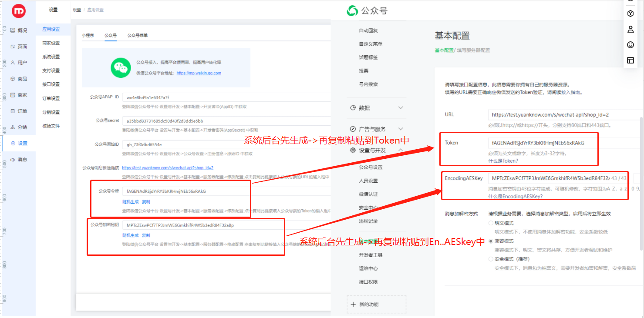
Task: Open 支付设置 in the settings submenu
Action: point(51,70)
